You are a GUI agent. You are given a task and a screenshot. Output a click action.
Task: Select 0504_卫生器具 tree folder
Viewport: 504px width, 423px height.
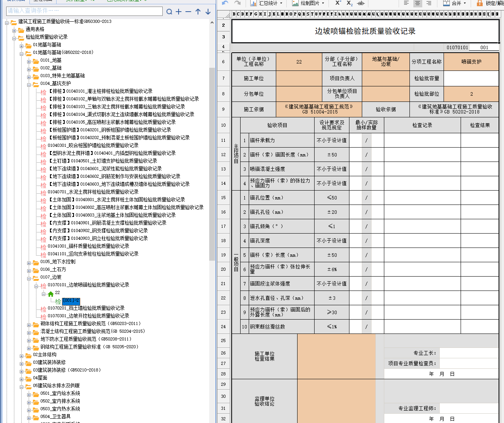55,416
